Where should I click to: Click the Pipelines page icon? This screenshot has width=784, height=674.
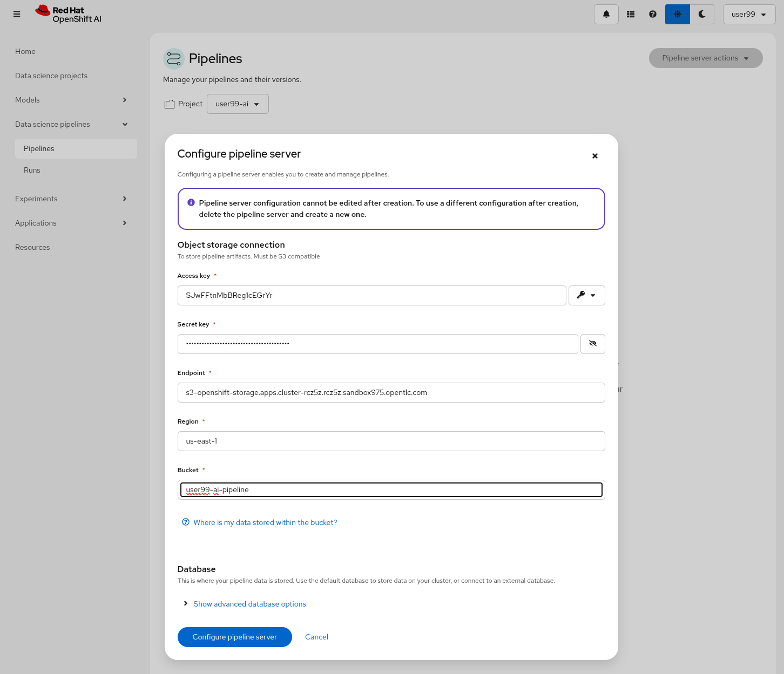point(174,59)
